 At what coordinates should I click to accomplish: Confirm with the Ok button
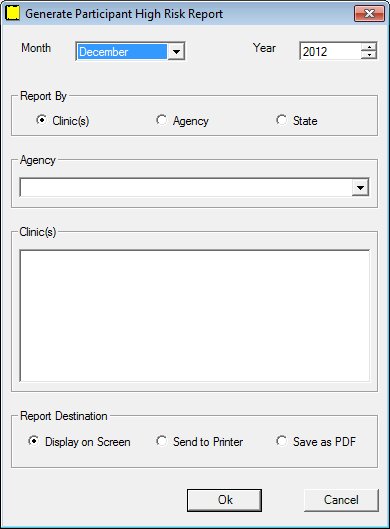click(224, 500)
